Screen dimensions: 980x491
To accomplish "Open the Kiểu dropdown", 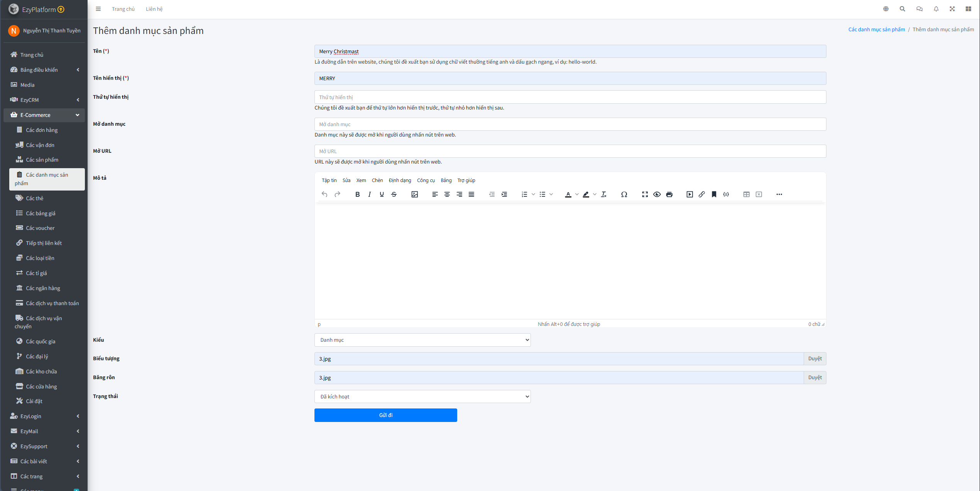I will pyautogui.click(x=422, y=340).
